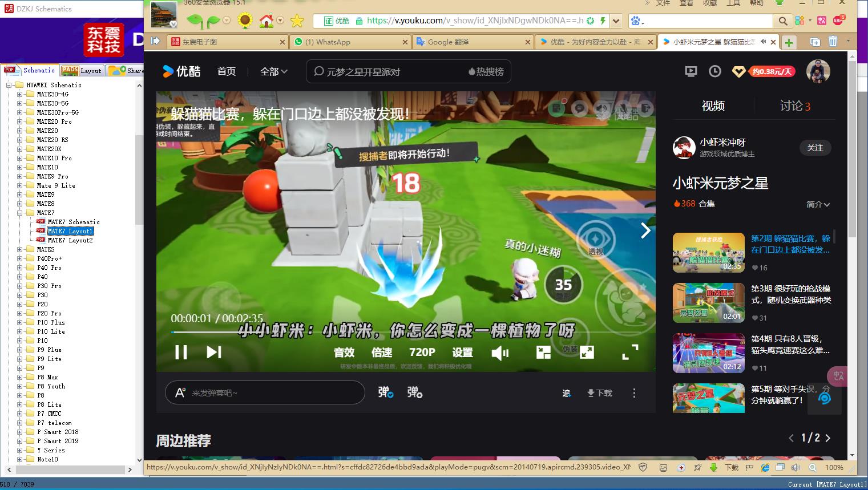Click the follow-series 追 button
The height and width of the screenshot is (490, 868).
pos(566,393)
